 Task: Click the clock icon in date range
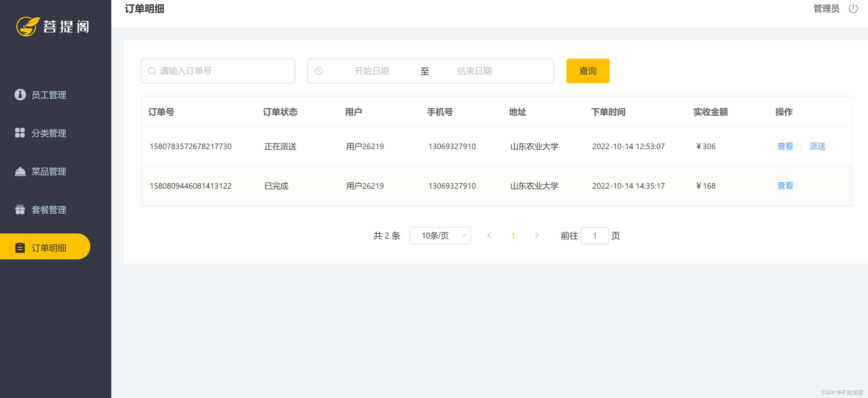point(319,71)
